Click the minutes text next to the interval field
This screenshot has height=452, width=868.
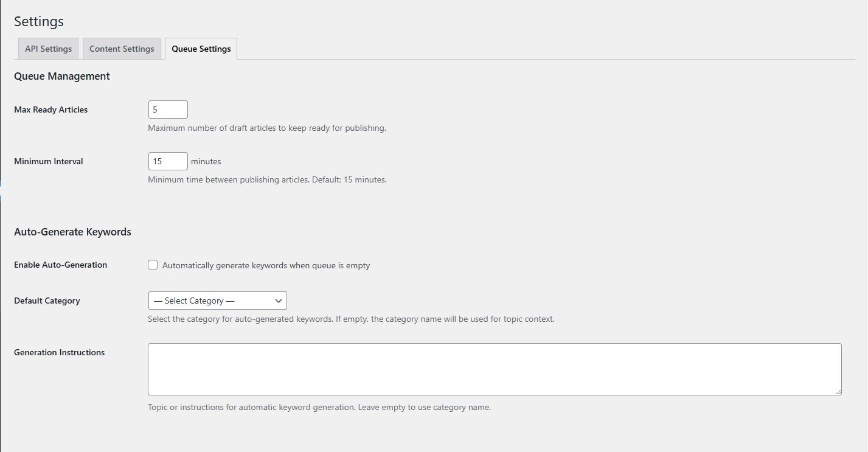tap(206, 161)
